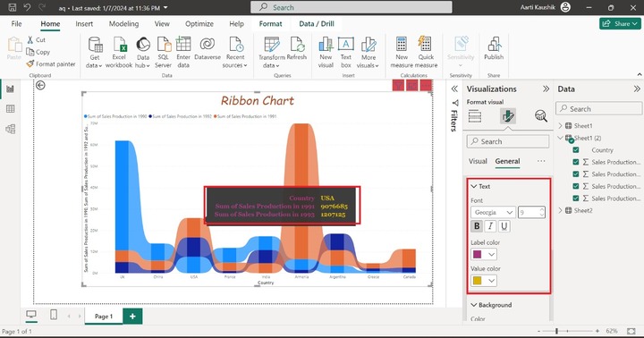Collapse the Background section
Viewport: 644px width, 338px height.
(474, 305)
